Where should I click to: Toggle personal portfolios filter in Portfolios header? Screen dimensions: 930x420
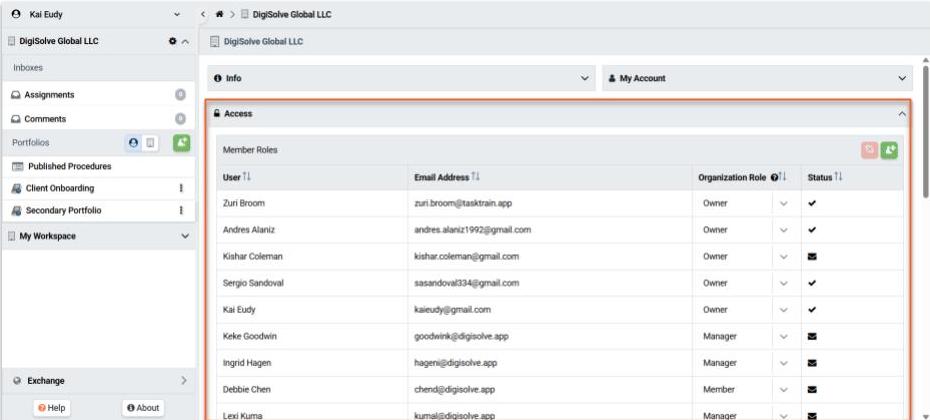(133, 143)
